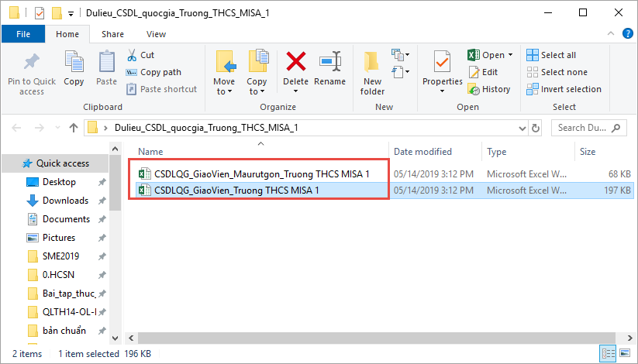Open file Properties

tap(443, 71)
